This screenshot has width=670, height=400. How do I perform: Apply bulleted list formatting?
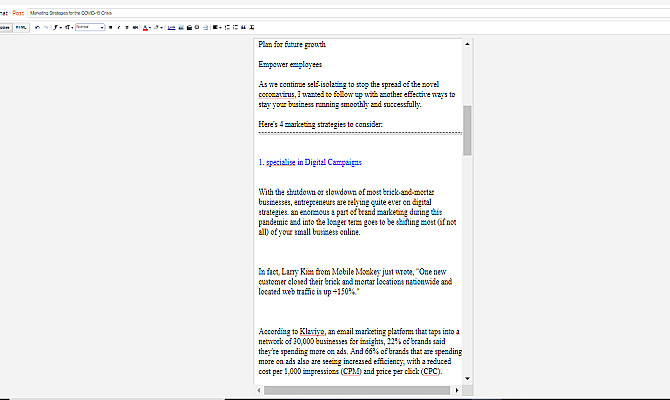[235, 27]
